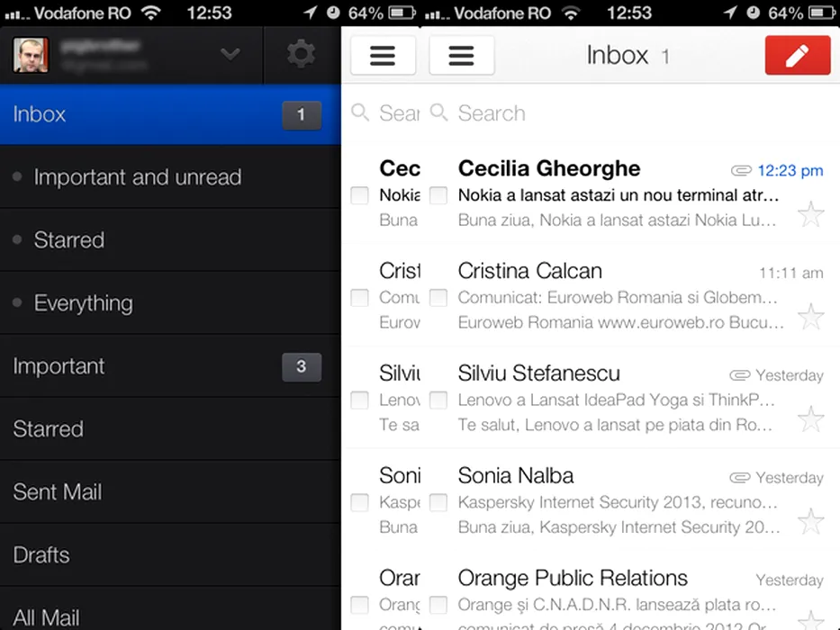The height and width of the screenshot is (630, 840).
Task: Click bullet dot beside 'Important and unread'
Action: (x=17, y=176)
